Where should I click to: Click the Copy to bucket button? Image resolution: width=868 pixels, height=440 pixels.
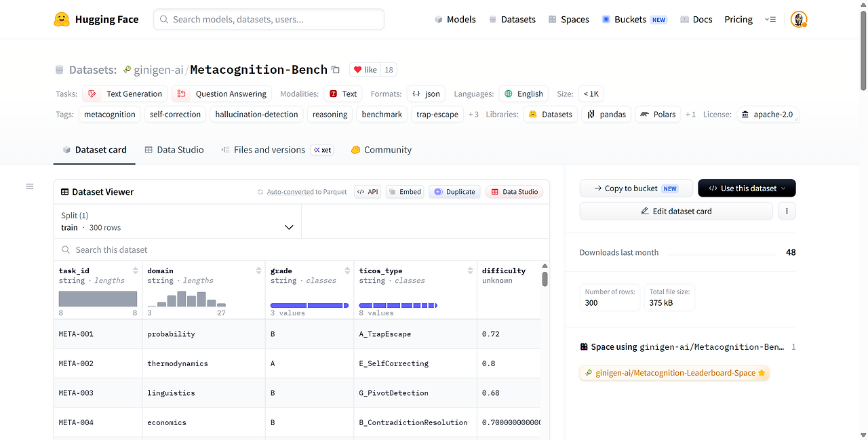[636, 188]
